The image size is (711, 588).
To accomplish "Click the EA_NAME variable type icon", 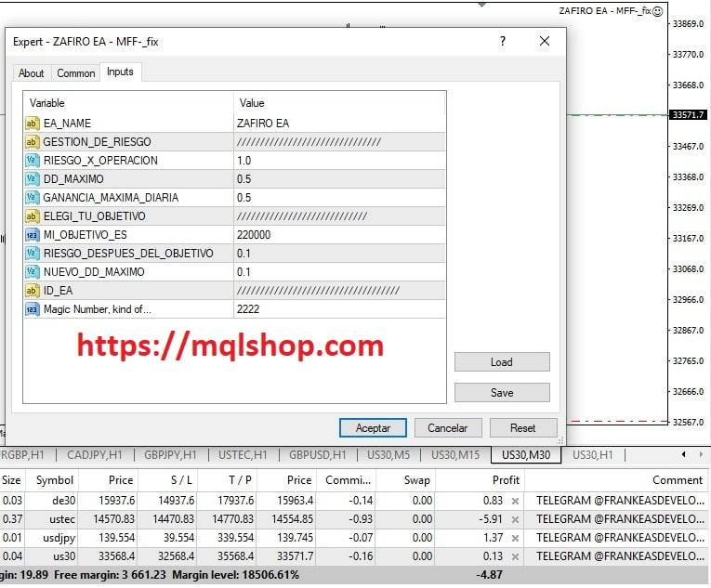I will [32, 123].
